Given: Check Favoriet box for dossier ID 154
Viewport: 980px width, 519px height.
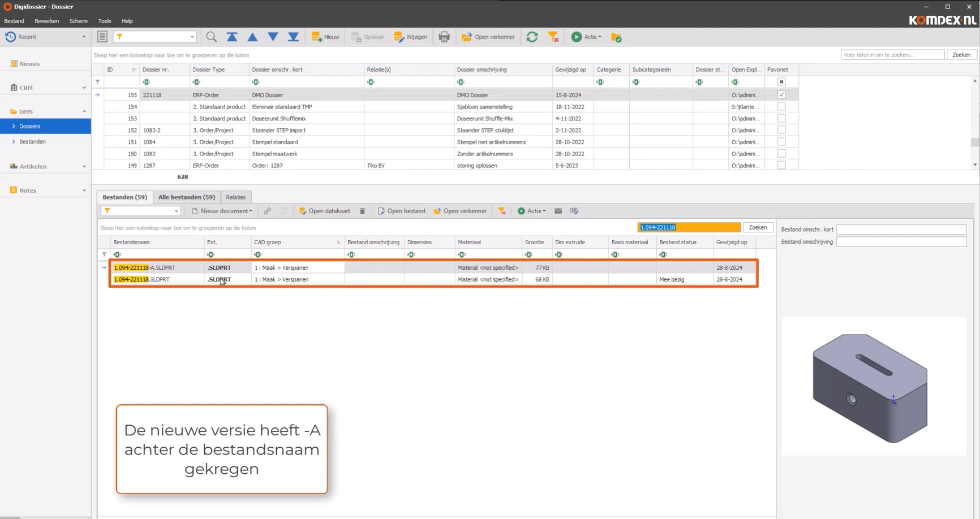Looking at the screenshot, I should point(781,107).
